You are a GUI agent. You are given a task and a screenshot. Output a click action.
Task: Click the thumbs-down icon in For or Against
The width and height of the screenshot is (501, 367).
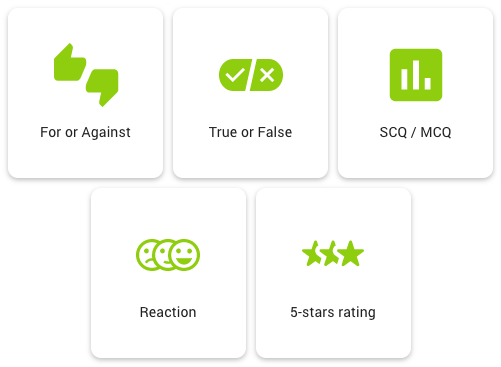[x=102, y=88]
